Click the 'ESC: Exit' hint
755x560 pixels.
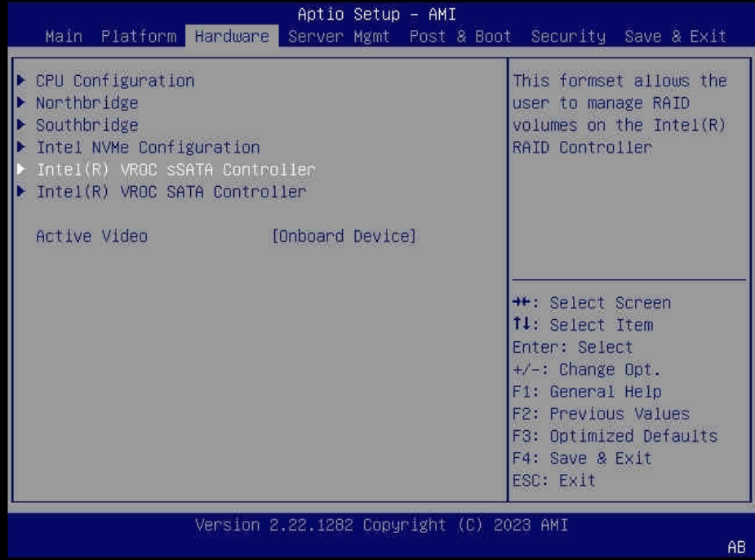(553, 480)
